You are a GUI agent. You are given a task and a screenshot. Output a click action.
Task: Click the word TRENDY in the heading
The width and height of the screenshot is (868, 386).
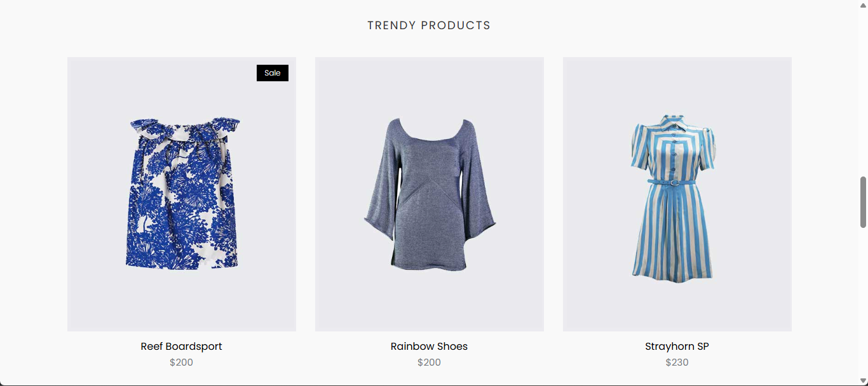click(391, 25)
